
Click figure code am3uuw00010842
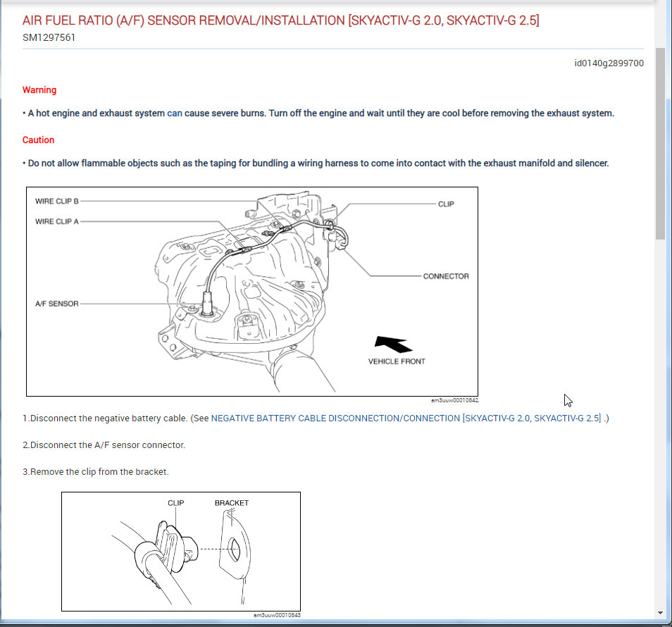coord(455,400)
